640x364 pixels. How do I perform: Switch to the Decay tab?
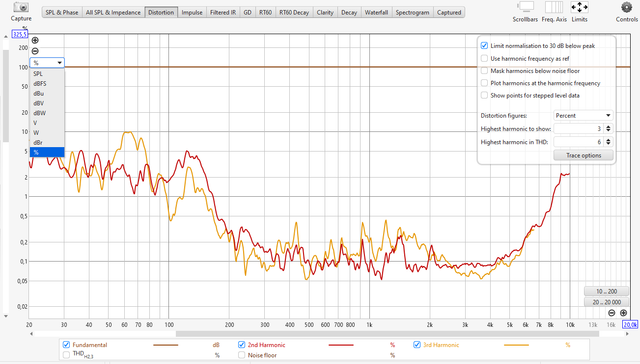click(349, 12)
